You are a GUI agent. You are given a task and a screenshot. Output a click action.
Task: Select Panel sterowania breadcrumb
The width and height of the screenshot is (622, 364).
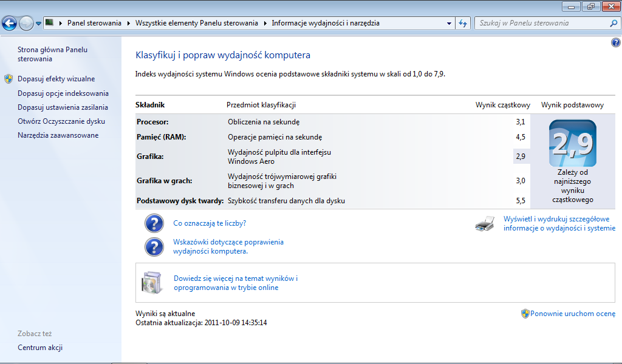[x=94, y=23]
